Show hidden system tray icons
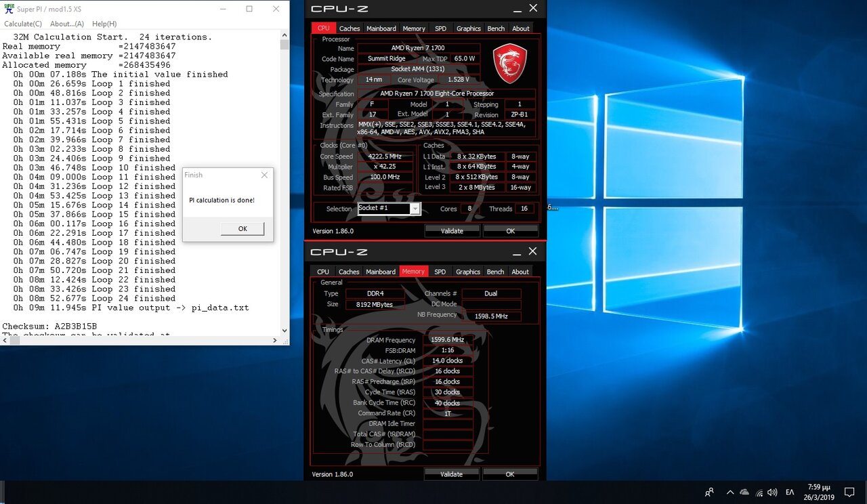This screenshot has width=867, height=504. click(729, 492)
